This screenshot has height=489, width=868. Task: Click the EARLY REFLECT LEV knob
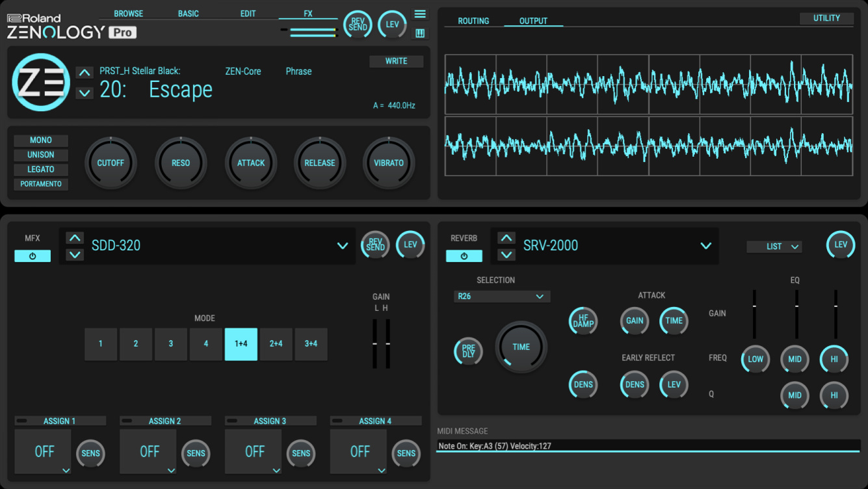(x=674, y=384)
